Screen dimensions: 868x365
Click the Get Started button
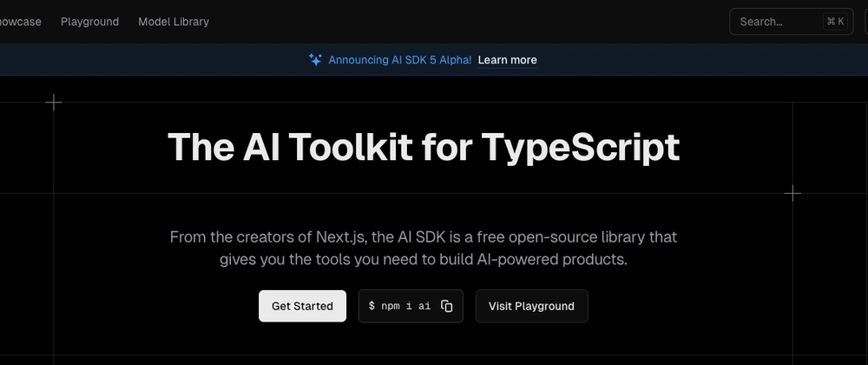click(x=302, y=306)
